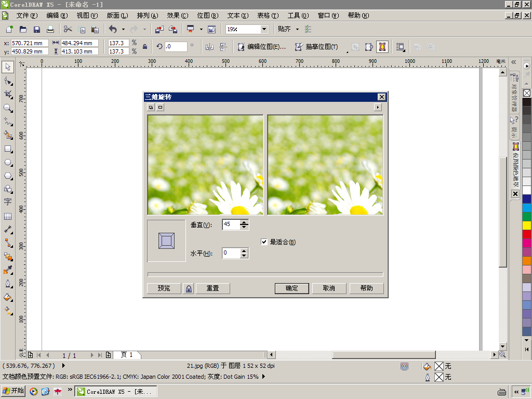Select the Ellipse tool

[8, 163]
